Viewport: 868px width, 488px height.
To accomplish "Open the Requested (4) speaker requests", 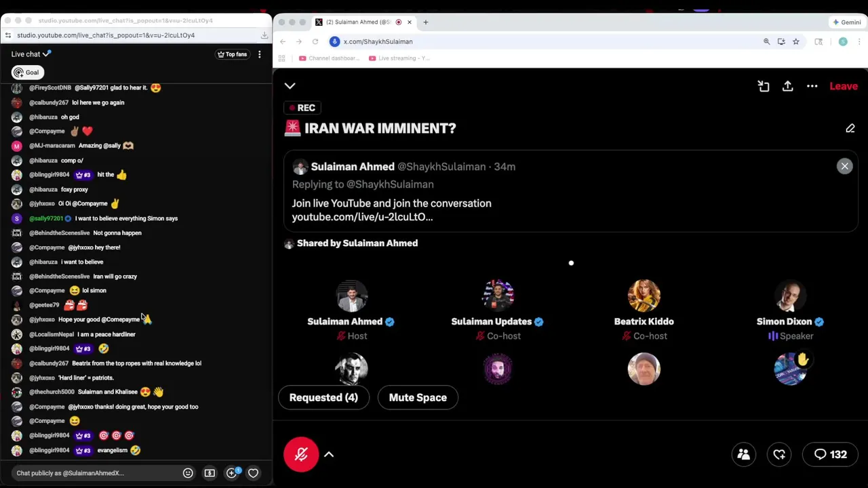I will click(x=323, y=397).
